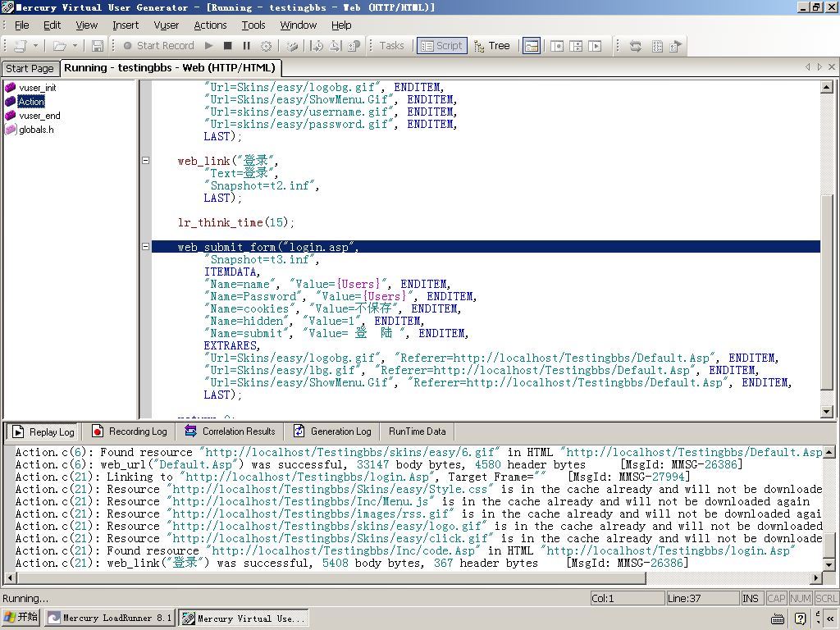Switch to Tree view
Image resolution: width=840 pixels, height=630 pixels.
[491, 46]
